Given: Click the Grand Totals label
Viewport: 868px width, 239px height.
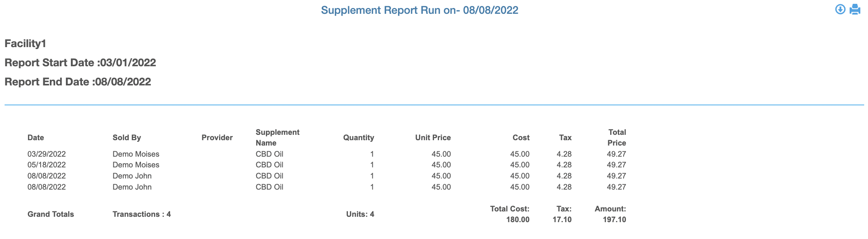Looking at the screenshot, I should point(51,214).
